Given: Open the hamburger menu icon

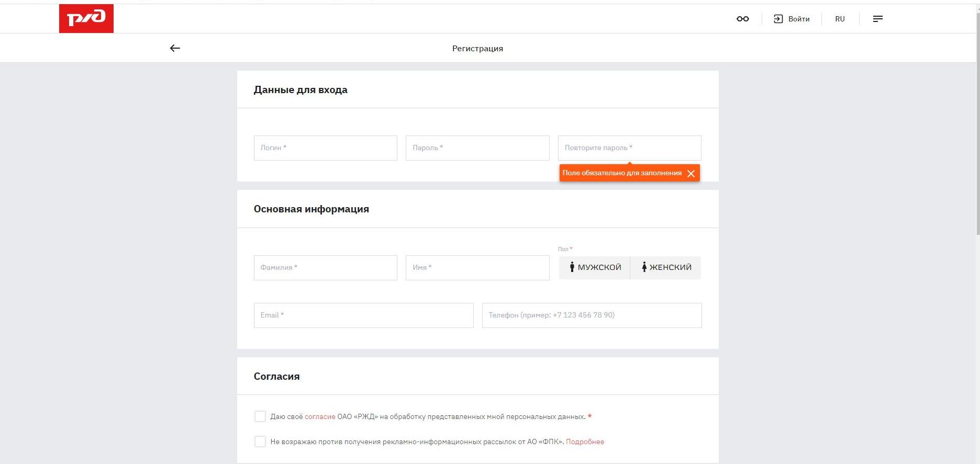Looking at the screenshot, I should [x=878, y=19].
